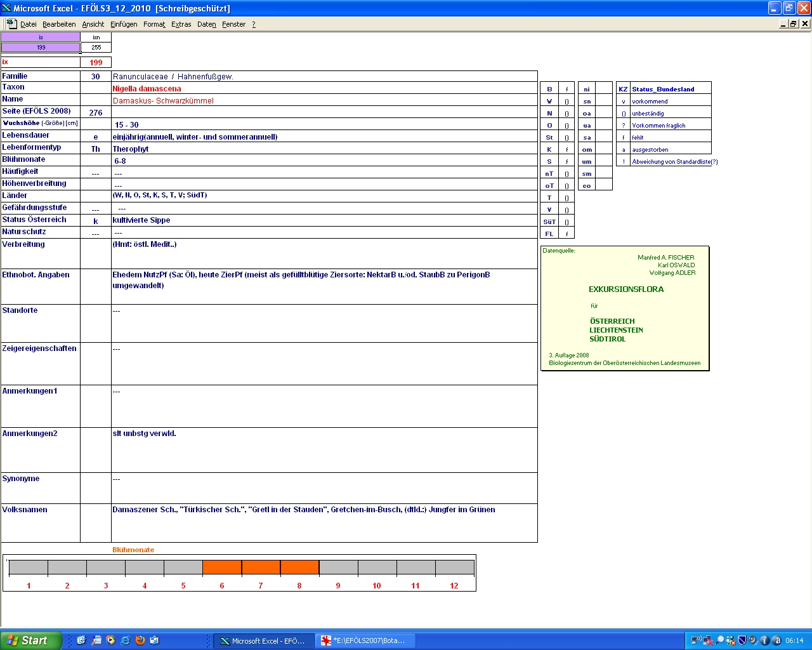Click the first quick launch icon after Start
The width and height of the screenshot is (812, 650).
pos(81,640)
